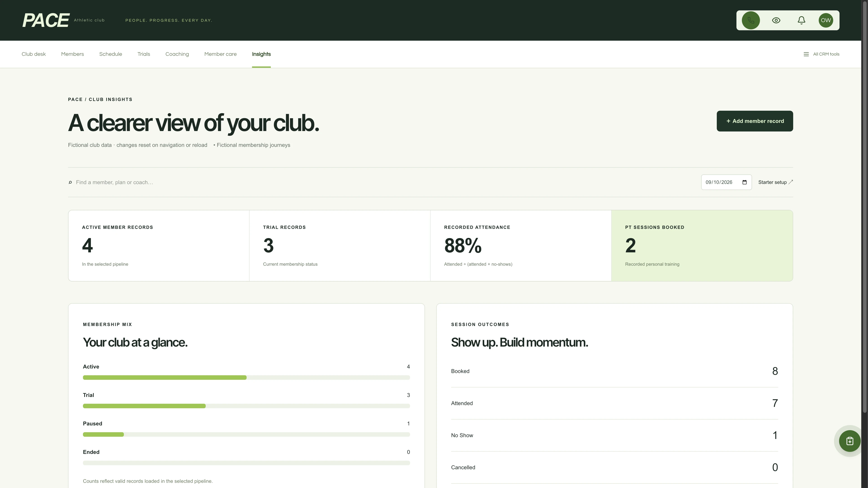Click the phone call icon in header
This screenshot has width=868, height=488.
(751, 20)
